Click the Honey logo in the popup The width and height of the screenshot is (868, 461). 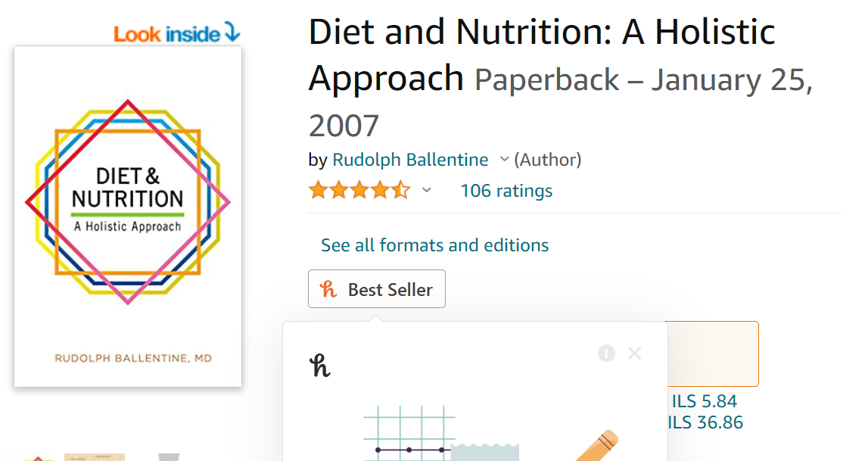coord(321,366)
